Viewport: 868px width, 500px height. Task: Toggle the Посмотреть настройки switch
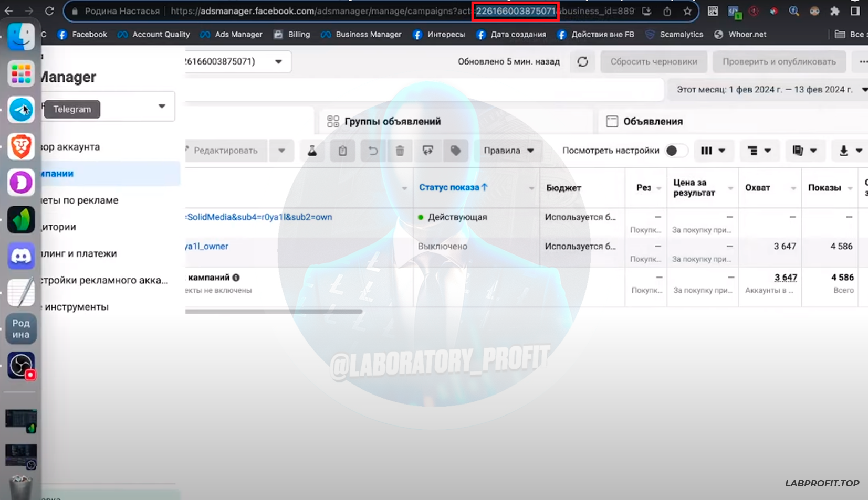click(x=675, y=151)
